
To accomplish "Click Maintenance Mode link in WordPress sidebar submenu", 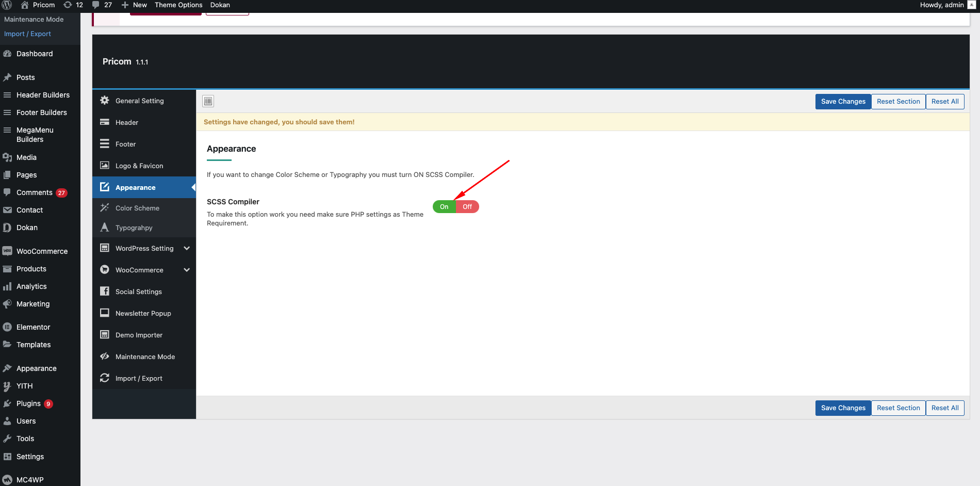I will (34, 20).
